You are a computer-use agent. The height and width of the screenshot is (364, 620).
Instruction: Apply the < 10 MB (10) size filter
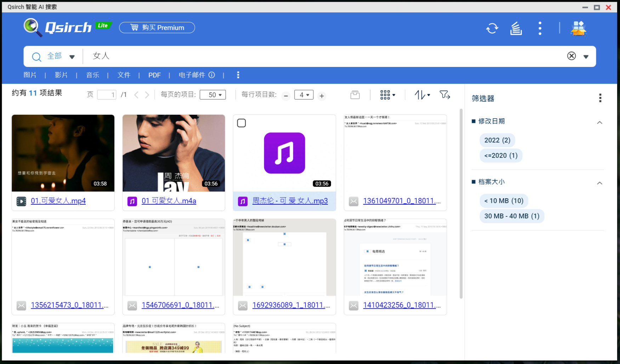[504, 201]
